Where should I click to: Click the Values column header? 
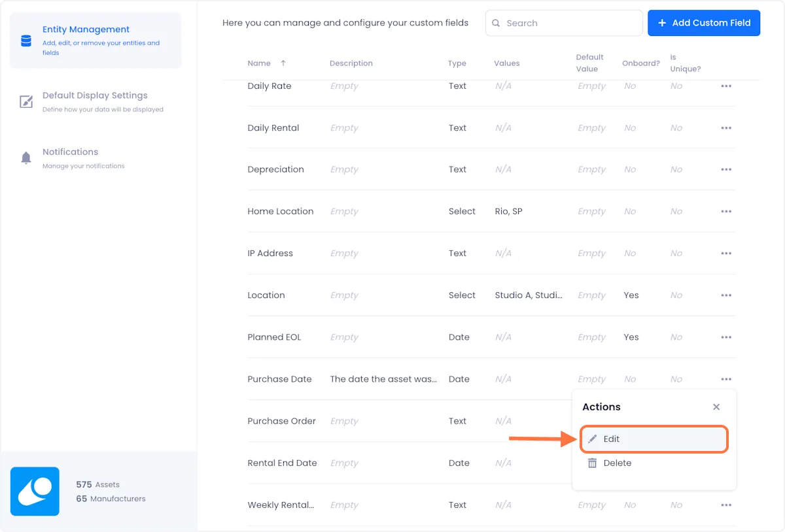507,63
